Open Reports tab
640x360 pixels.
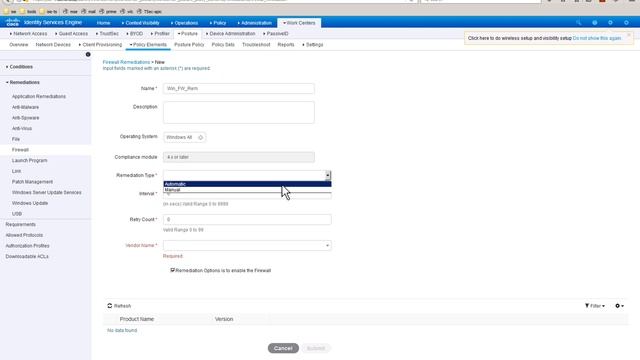[x=286, y=44]
